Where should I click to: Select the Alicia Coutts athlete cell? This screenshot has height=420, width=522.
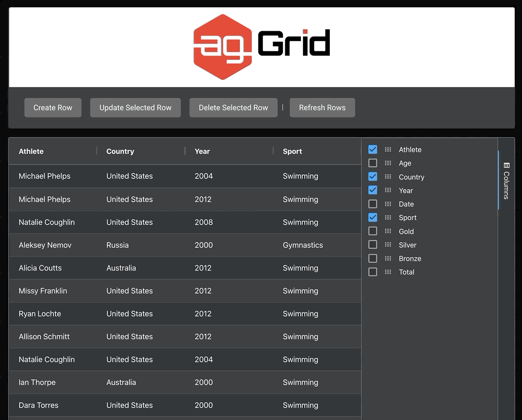(x=53, y=268)
